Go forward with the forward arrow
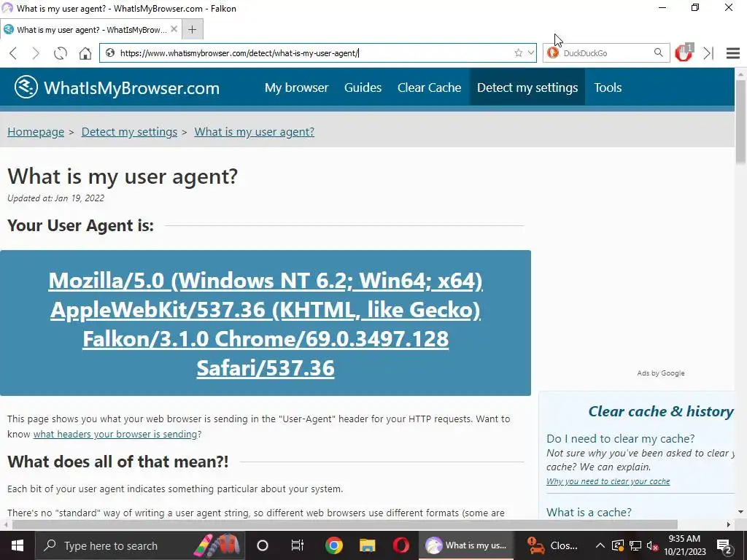The height and width of the screenshot is (560, 747). click(36, 53)
